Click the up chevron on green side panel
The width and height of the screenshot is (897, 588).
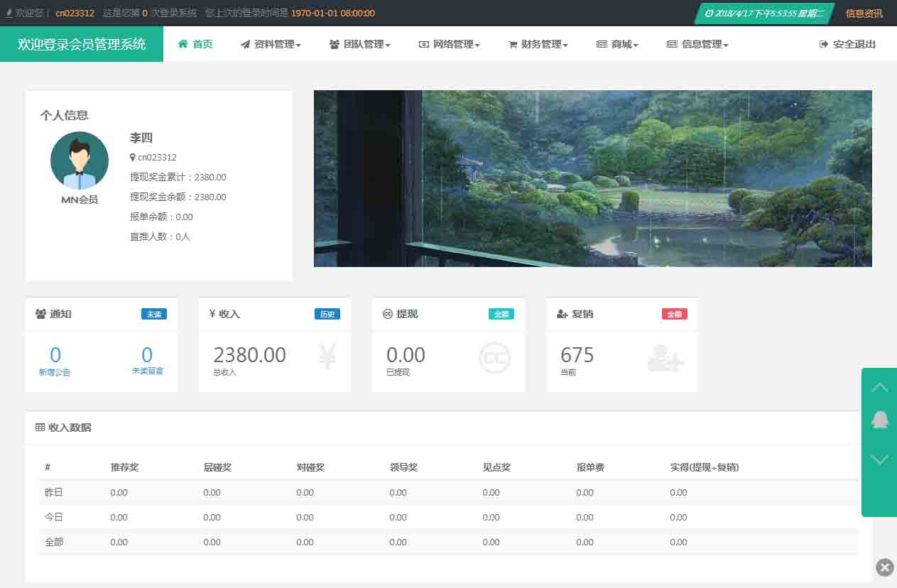coord(880,387)
